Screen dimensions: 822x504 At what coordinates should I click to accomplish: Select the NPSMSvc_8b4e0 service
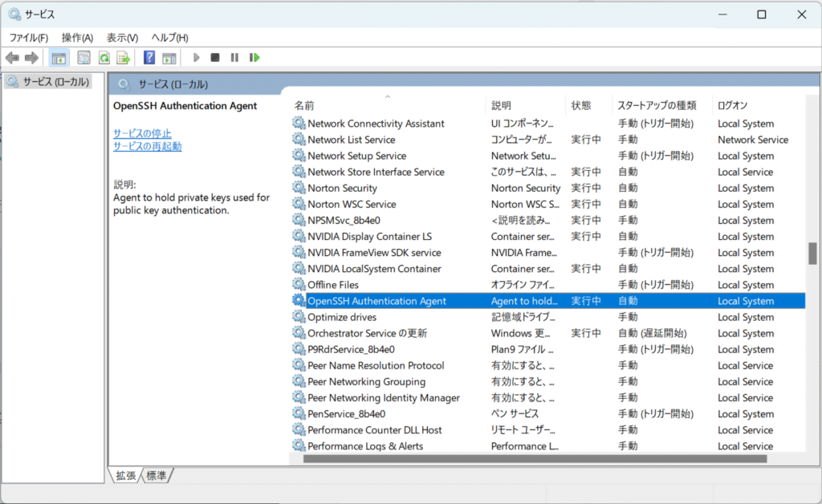coord(344,220)
